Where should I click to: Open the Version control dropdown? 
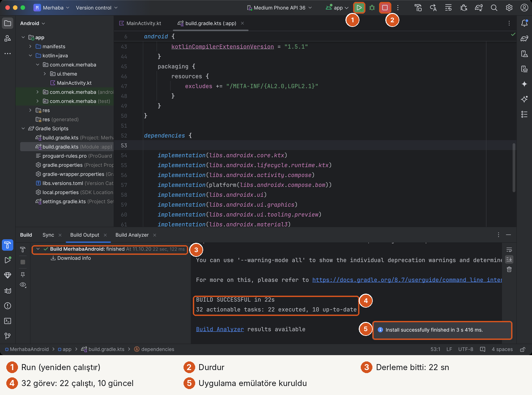tap(97, 8)
